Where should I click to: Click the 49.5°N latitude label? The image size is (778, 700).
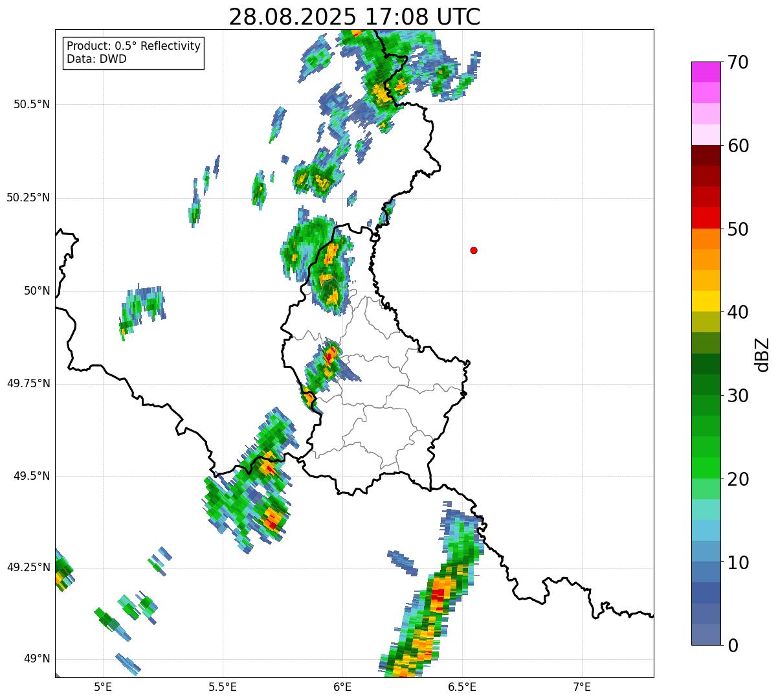coord(32,476)
